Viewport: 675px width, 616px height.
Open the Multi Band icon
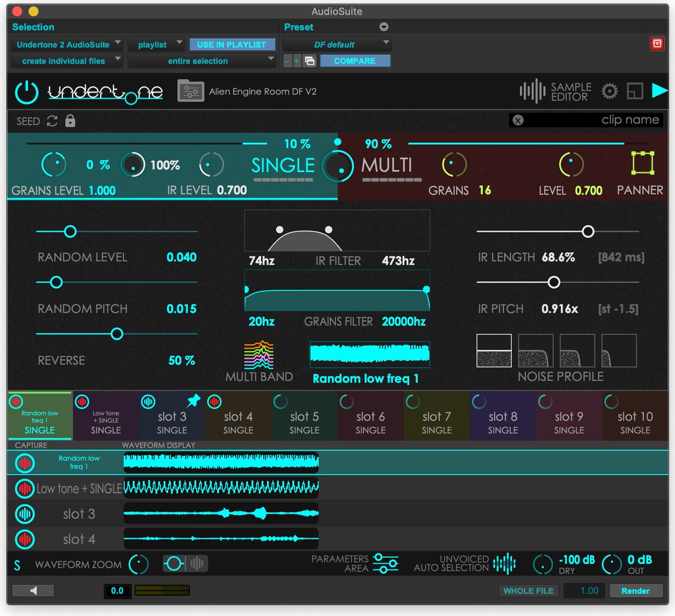259,355
